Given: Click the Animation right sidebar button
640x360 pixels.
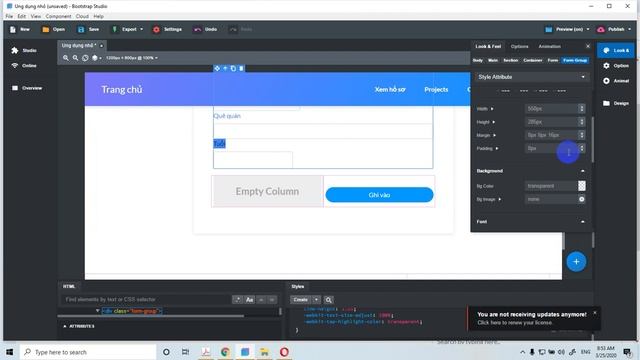Looking at the screenshot, I should click(616, 81).
